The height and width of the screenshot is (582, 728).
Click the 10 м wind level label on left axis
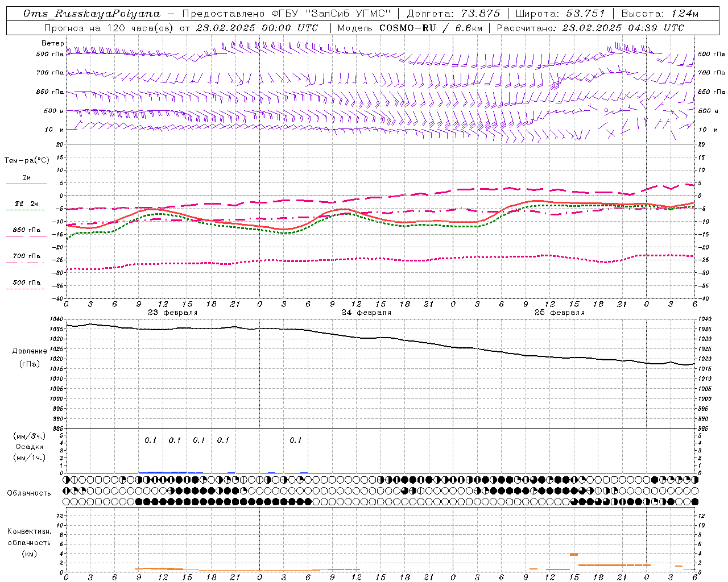point(54,130)
